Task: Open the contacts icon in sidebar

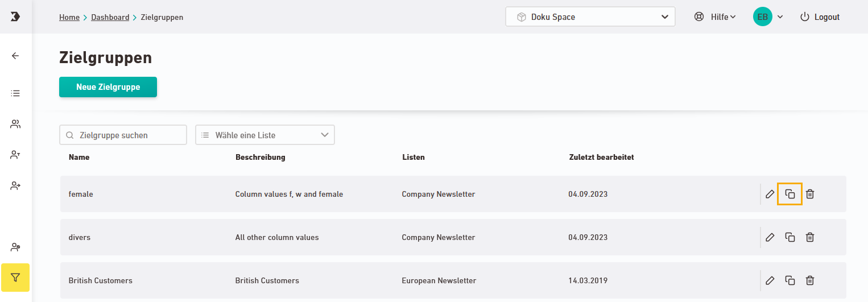Action: 15,124
